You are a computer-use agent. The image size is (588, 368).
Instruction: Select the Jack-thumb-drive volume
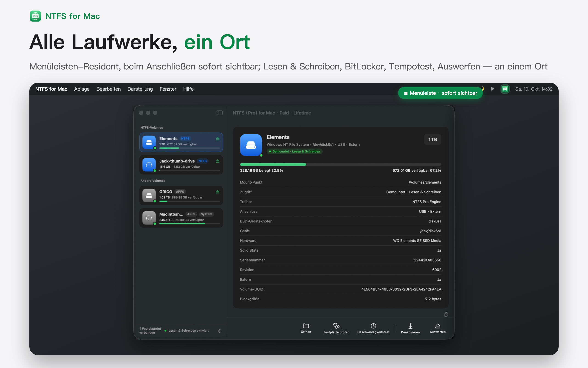[x=181, y=164]
